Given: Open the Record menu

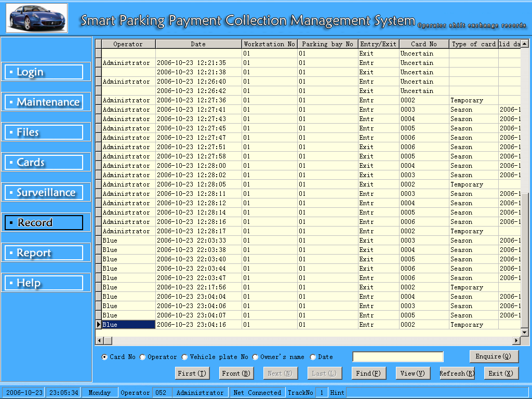Looking at the screenshot, I should 44,222.
